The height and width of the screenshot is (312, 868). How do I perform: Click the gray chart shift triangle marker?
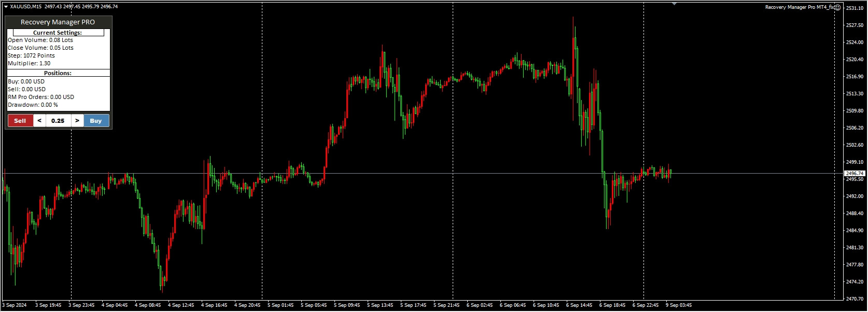pos(674,4)
